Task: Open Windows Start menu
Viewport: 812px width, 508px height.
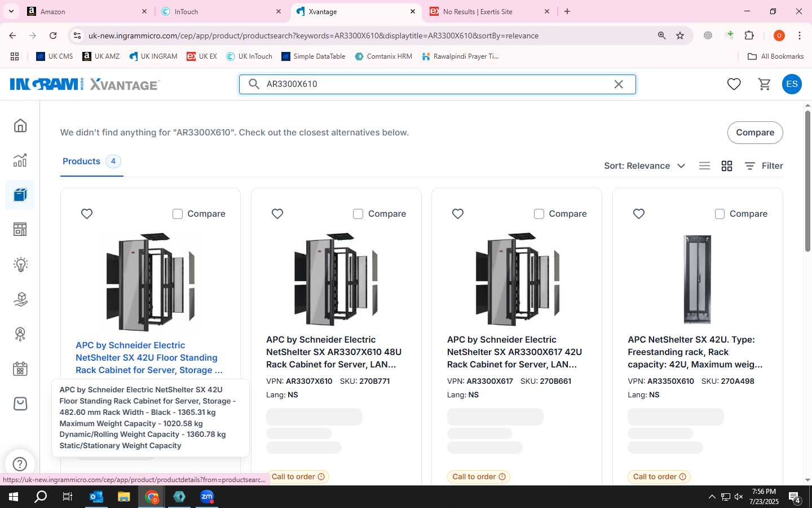Action: [x=14, y=497]
